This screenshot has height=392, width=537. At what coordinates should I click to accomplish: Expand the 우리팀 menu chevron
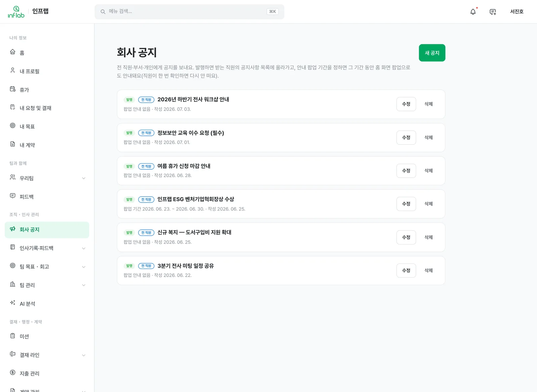pyautogui.click(x=84, y=178)
